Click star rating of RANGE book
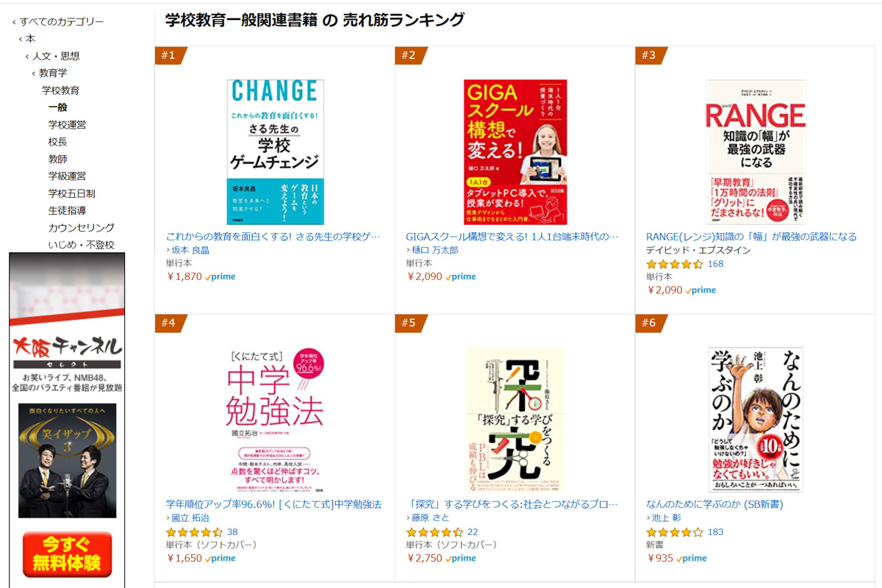The image size is (882, 588). [674, 264]
